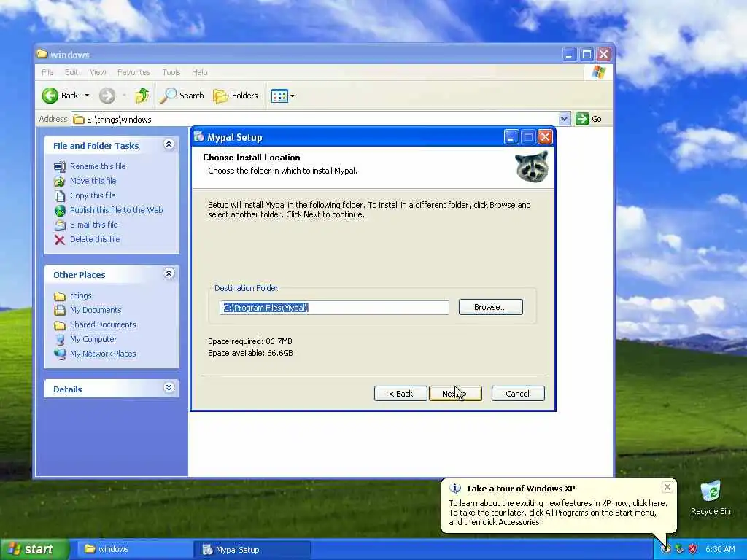The image size is (747, 560).
Task: Open Shared Documents link
Action: coord(103,324)
